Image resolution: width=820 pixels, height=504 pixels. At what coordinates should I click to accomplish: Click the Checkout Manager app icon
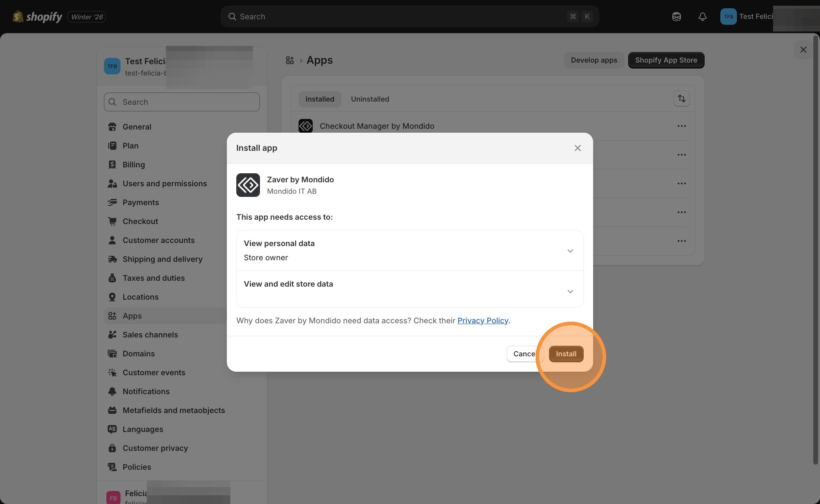tap(305, 126)
